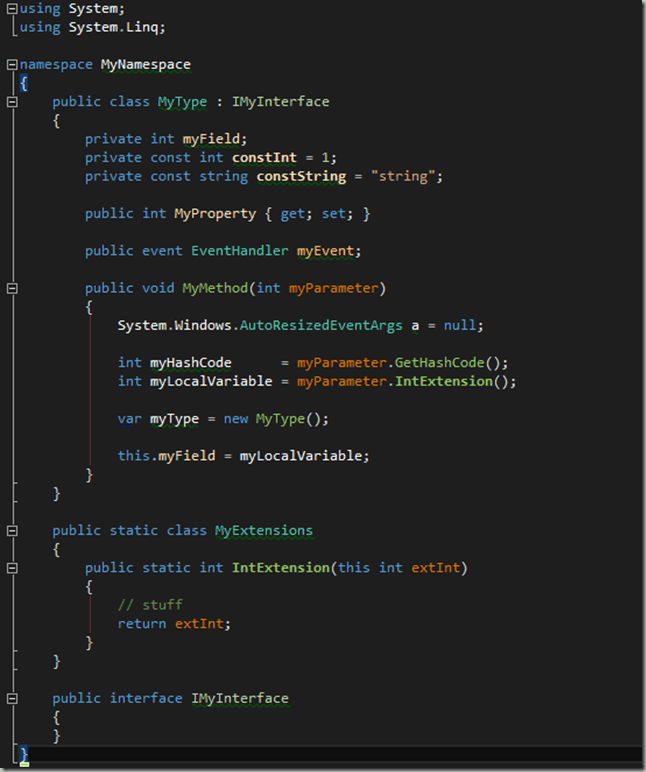646x772 pixels.
Task: Click the 'void' keyword
Action: [x=158, y=288]
